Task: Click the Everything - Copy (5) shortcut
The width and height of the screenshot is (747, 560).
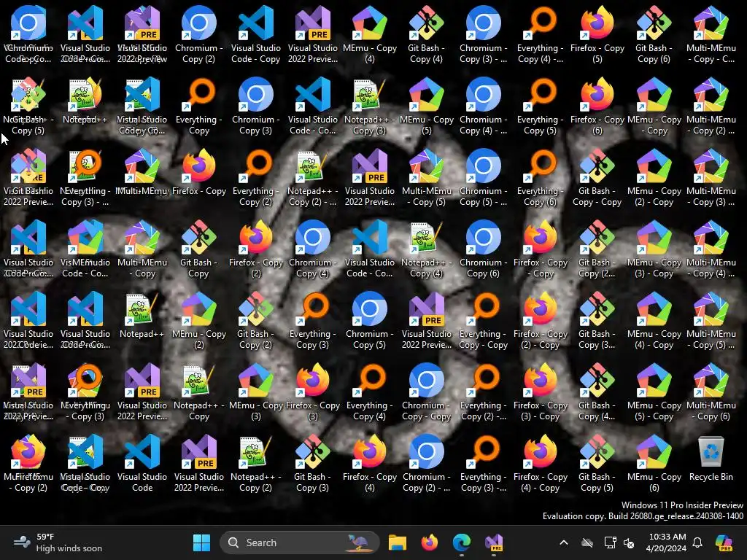Action: (541, 106)
